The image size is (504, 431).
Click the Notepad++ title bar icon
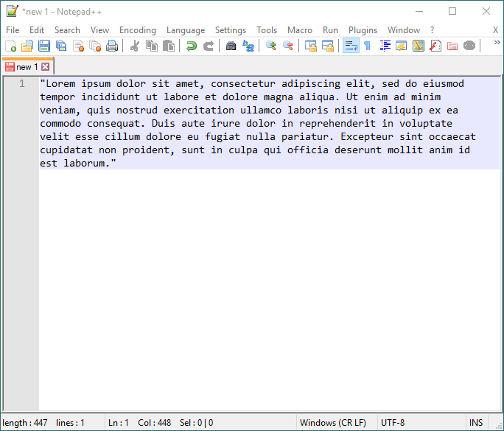pyautogui.click(x=13, y=11)
